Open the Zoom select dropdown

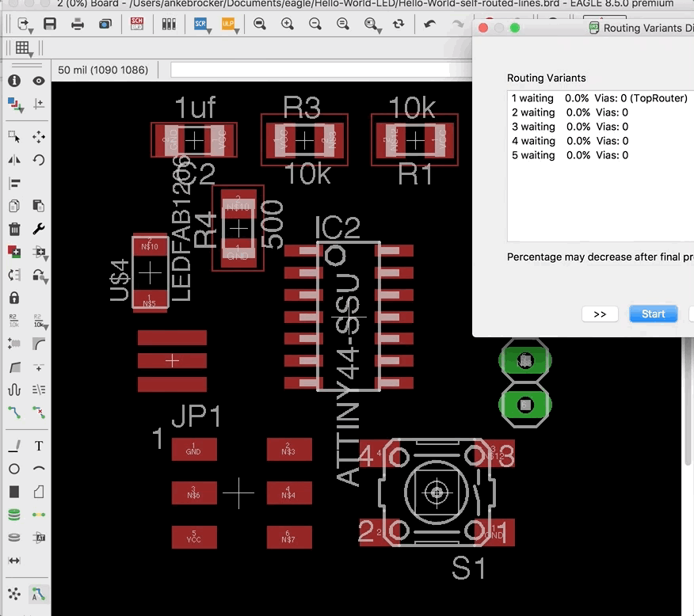point(372,24)
